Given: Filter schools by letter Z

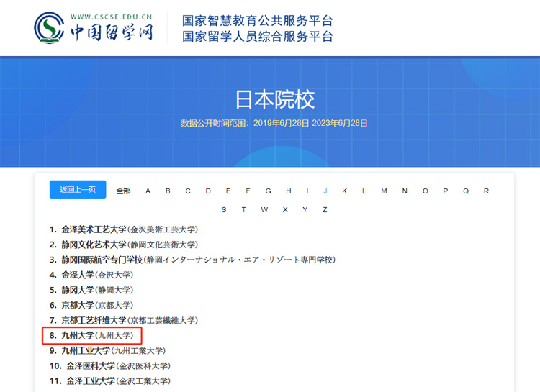Looking at the screenshot, I should coord(325,209).
